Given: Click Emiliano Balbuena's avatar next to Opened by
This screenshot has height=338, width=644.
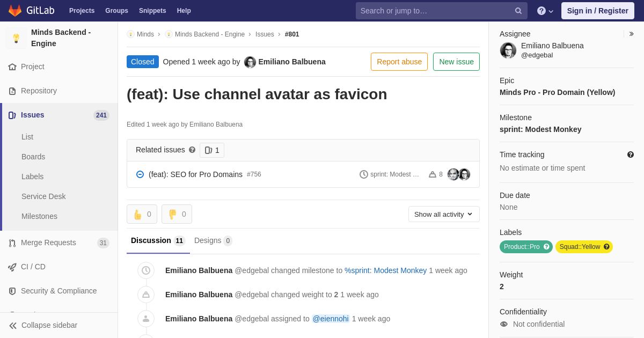Looking at the screenshot, I should [x=250, y=62].
